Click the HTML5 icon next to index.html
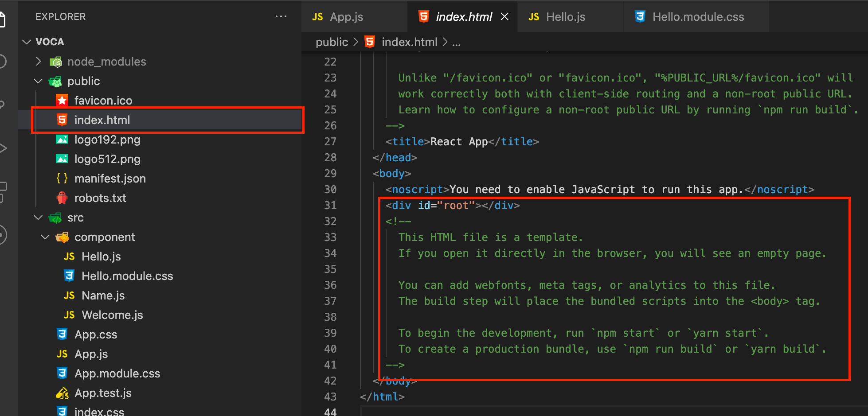The image size is (868, 416). (62, 120)
